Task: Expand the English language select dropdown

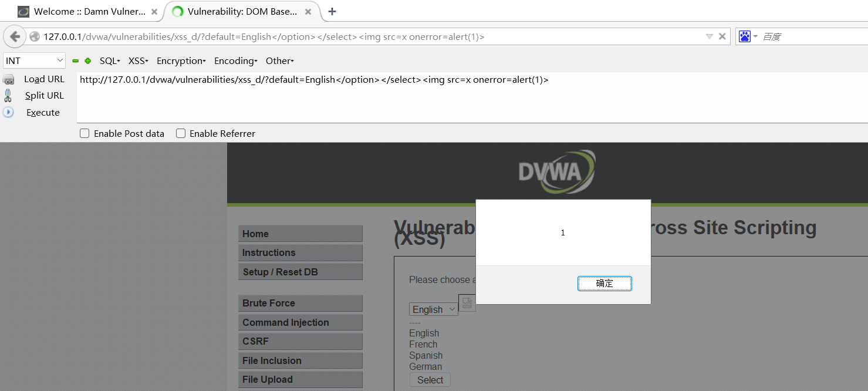Action: 434,309
